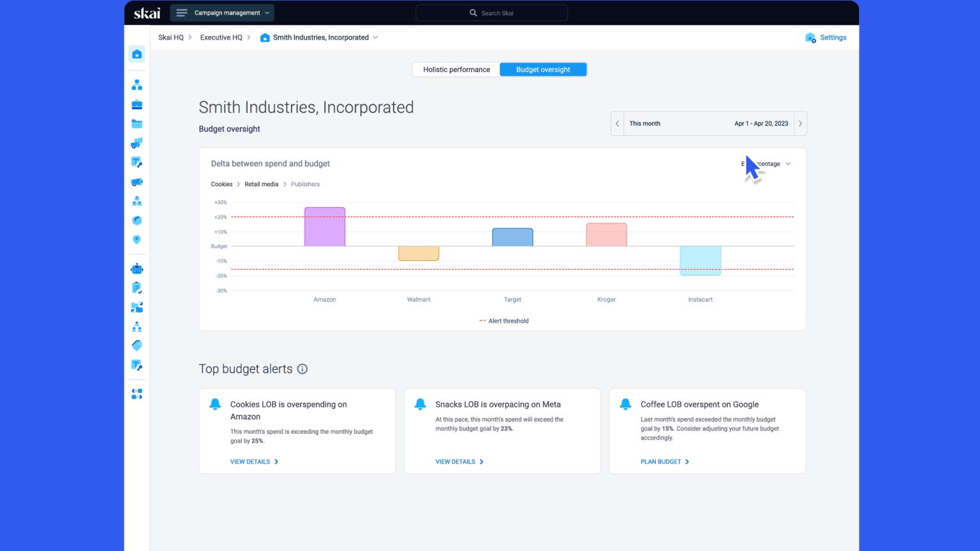980x551 pixels.
Task: Click the home icon in sidebar
Action: 137,54
